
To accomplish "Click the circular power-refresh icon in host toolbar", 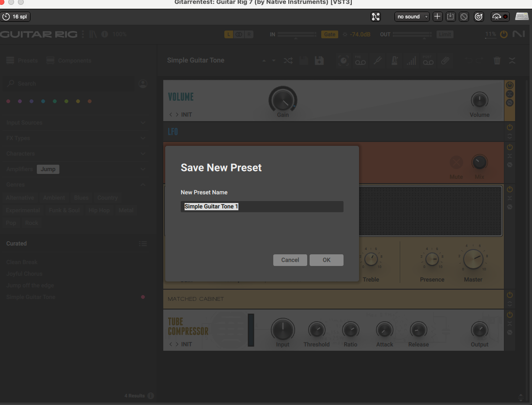I will [x=478, y=16].
